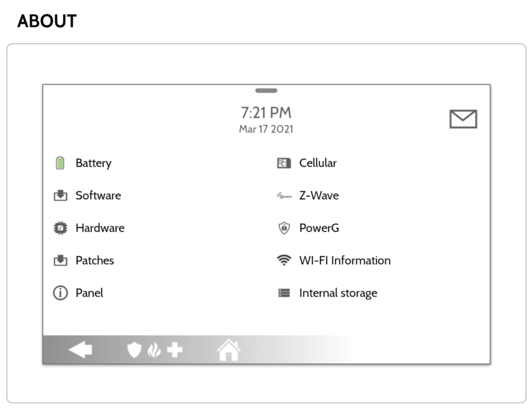Image resolution: width=532 pixels, height=410 pixels.
Task: Expand the Z-Wave information entry
Action: click(x=319, y=196)
